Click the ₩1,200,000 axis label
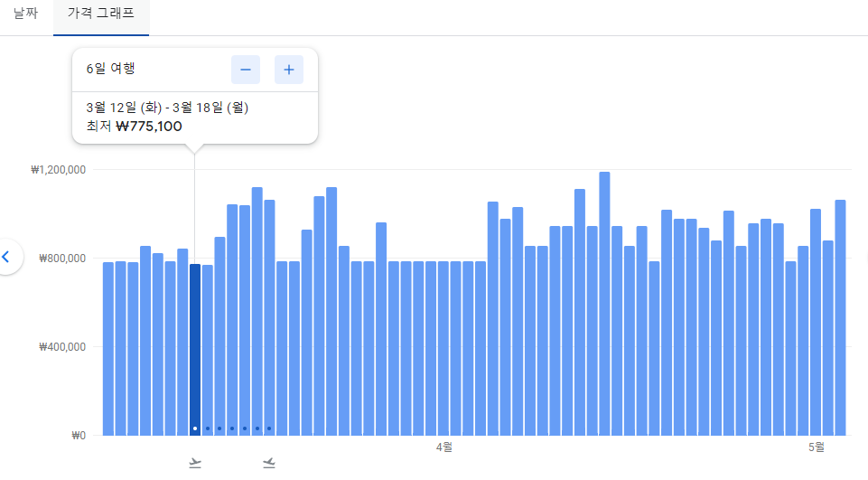The width and height of the screenshot is (868, 480). (58, 170)
